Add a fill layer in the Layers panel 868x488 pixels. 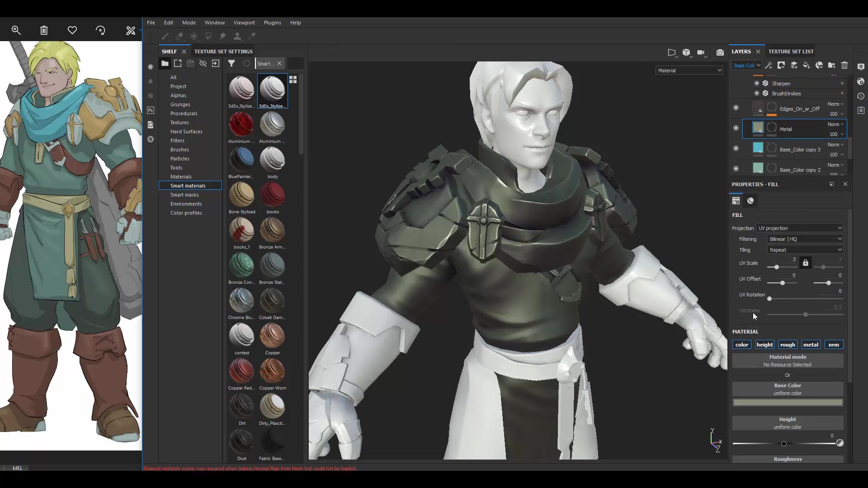(807, 66)
